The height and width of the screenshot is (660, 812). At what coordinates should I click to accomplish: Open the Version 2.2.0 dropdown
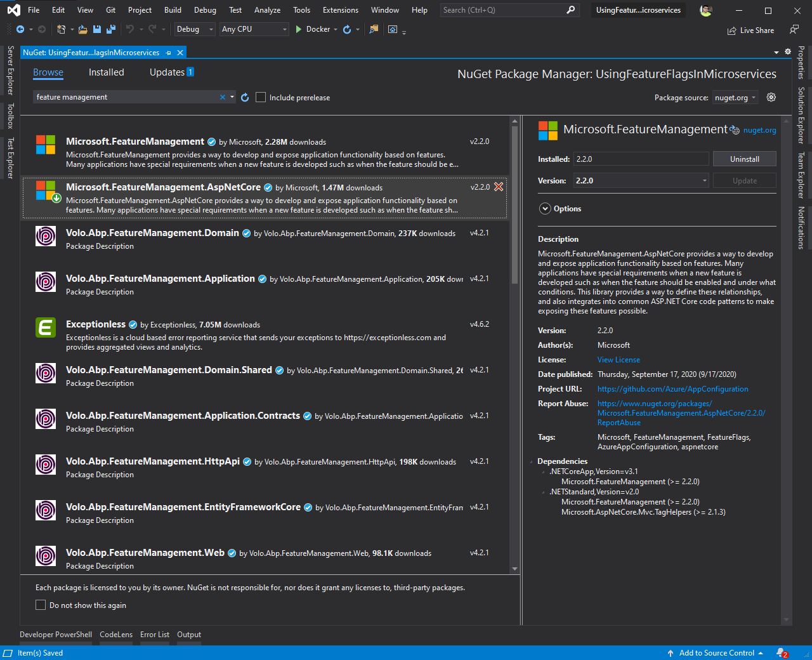(641, 181)
